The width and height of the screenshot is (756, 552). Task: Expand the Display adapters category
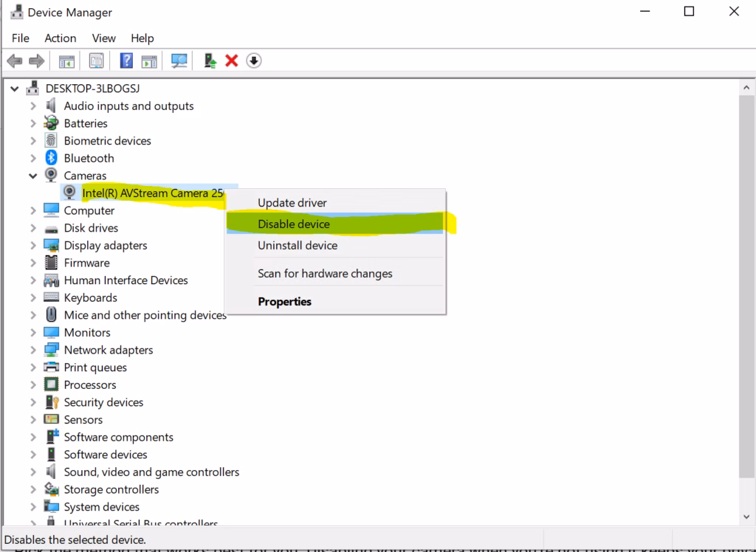coord(32,246)
